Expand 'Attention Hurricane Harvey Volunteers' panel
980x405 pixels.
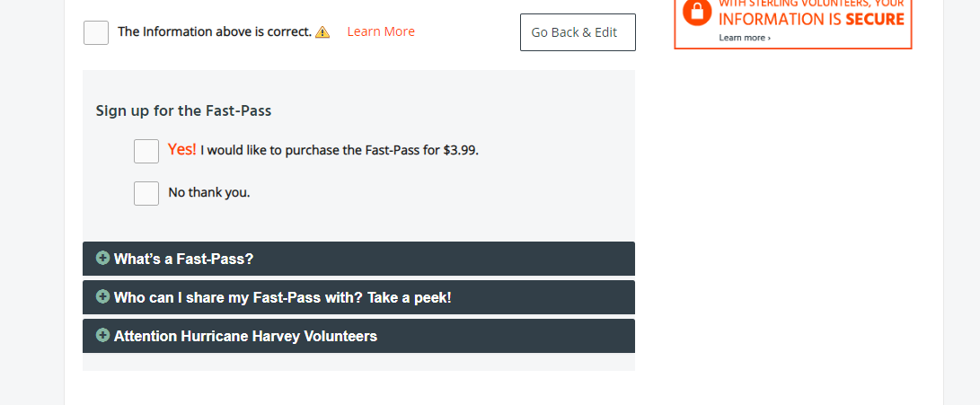tap(358, 336)
